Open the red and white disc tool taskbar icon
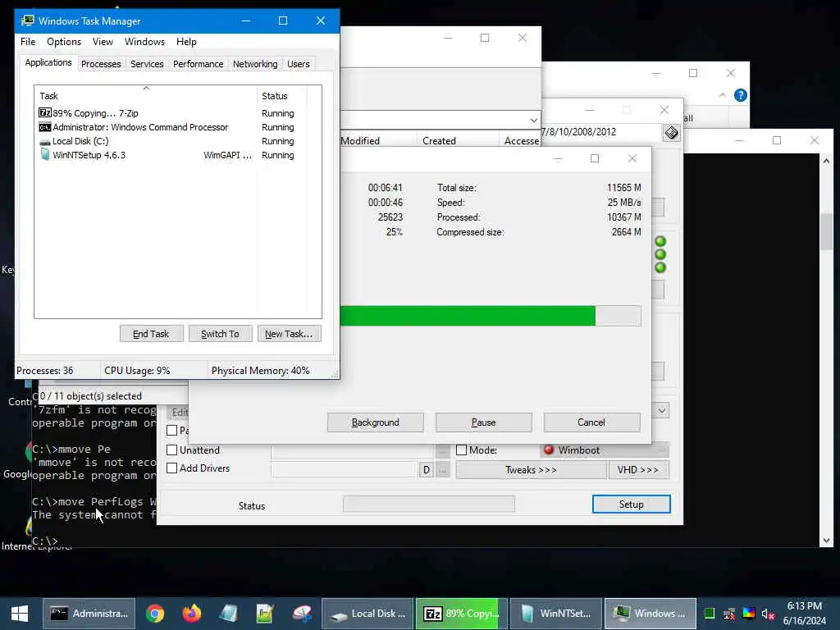This screenshot has height=630, width=840. [x=302, y=614]
